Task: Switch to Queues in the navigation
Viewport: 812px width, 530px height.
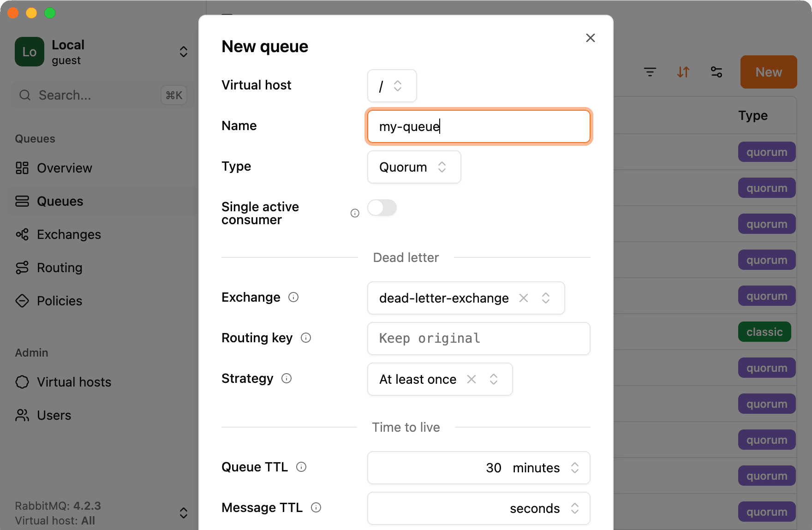Action: [x=60, y=201]
